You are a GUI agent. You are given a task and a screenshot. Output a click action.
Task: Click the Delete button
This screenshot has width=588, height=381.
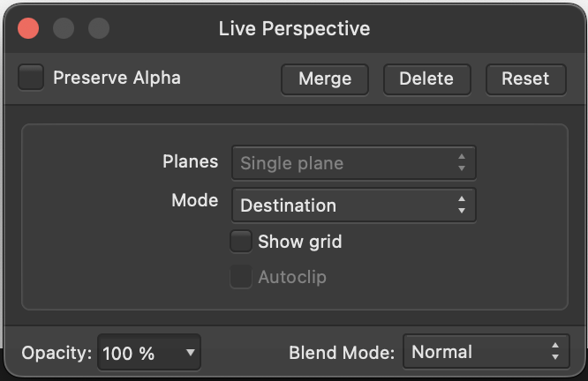click(x=426, y=79)
